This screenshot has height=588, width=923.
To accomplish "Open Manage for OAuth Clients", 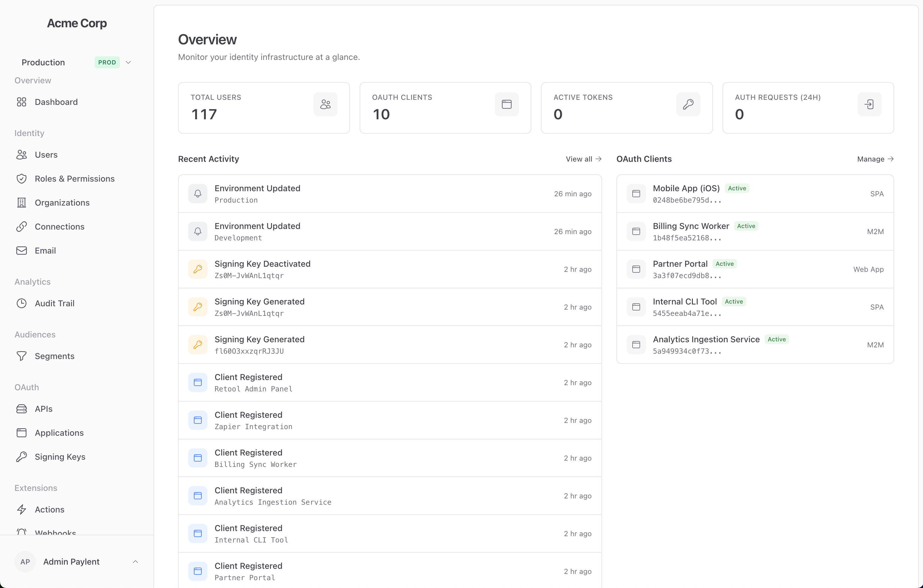I will tap(875, 159).
